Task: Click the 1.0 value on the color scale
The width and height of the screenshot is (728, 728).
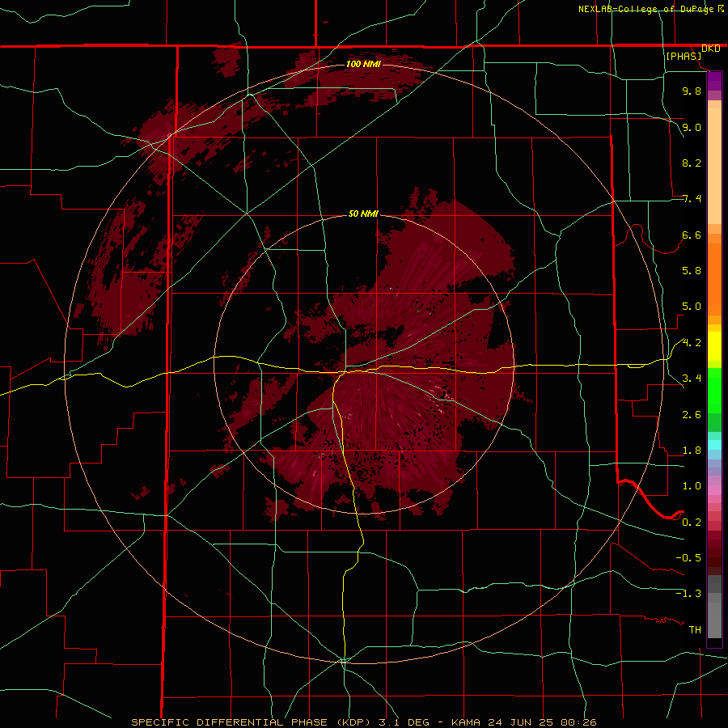Action: click(x=692, y=486)
